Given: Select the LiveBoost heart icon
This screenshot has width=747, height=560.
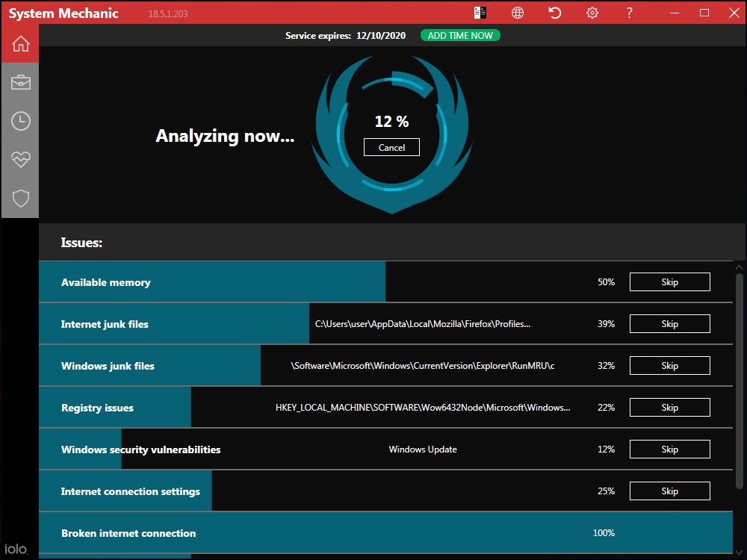Looking at the screenshot, I should coord(20,160).
